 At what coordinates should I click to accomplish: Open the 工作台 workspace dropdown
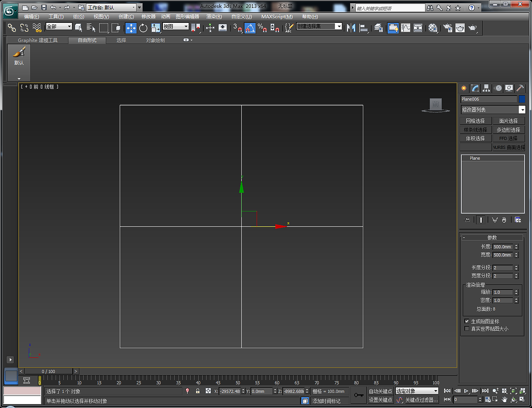pos(111,7)
